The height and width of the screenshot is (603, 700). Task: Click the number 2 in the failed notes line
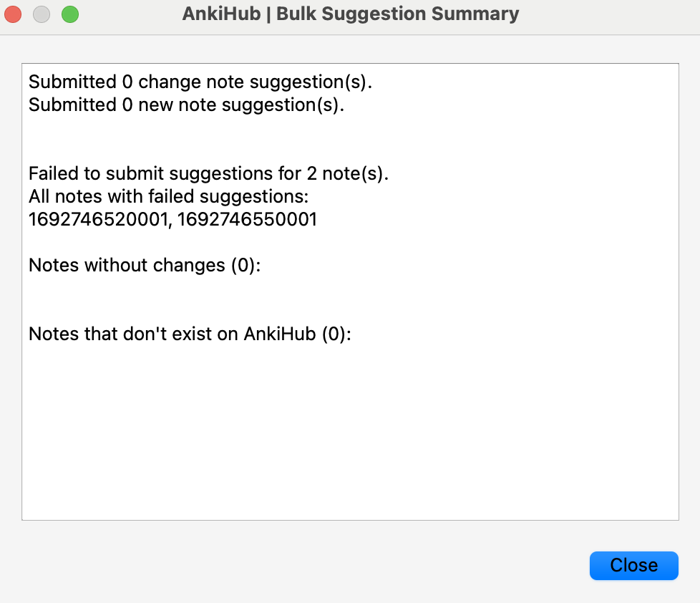click(311, 174)
